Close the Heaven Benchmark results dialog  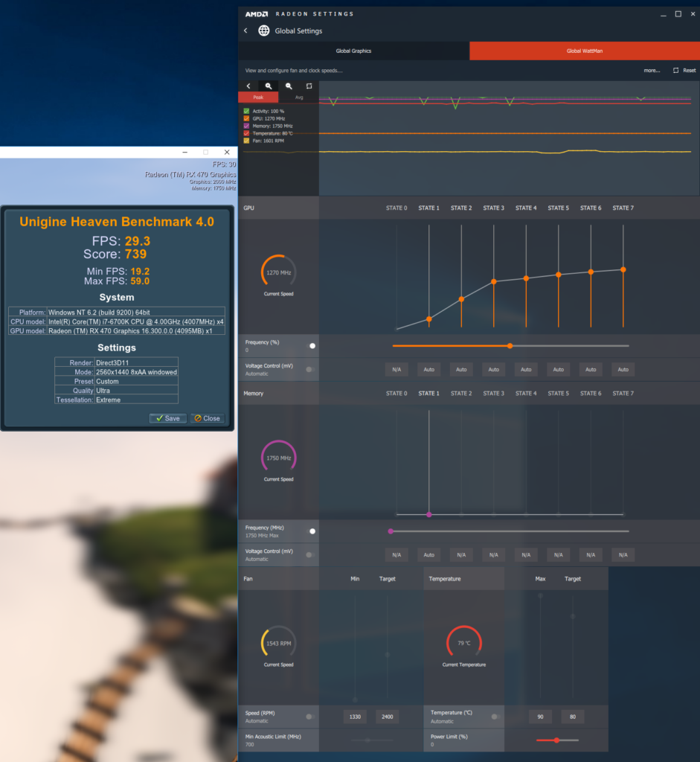[x=208, y=418]
